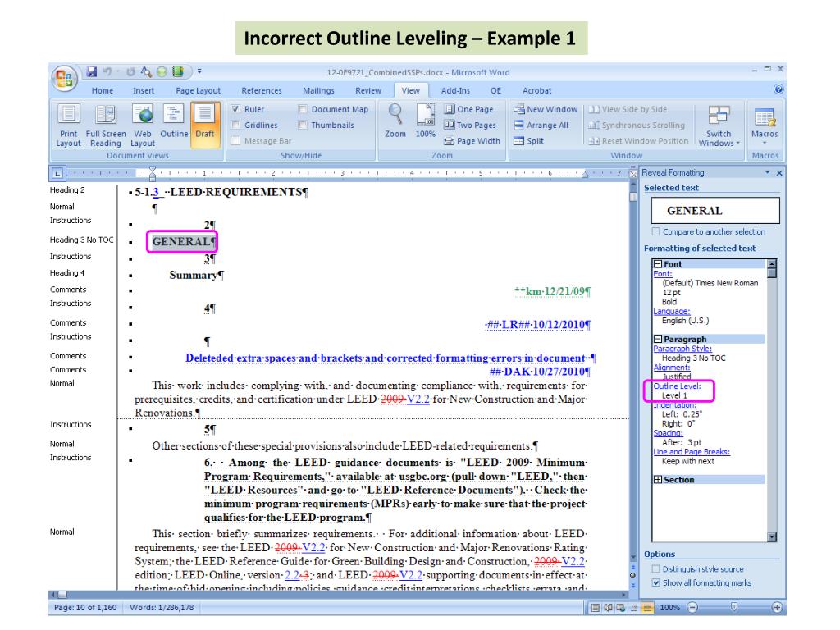Click the horizontal scrollbar thumb
840x630 pixels.
[x=62, y=595]
